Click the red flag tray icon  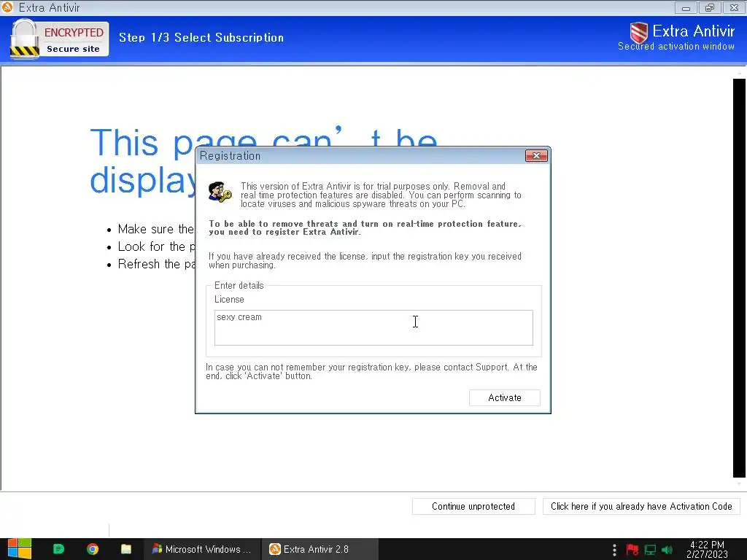632,550
